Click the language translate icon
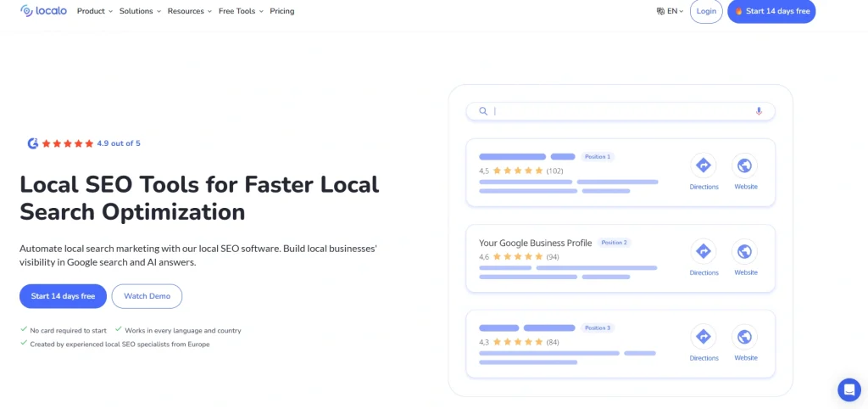The width and height of the screenshot is (868, 409). (x=659, y=11)
